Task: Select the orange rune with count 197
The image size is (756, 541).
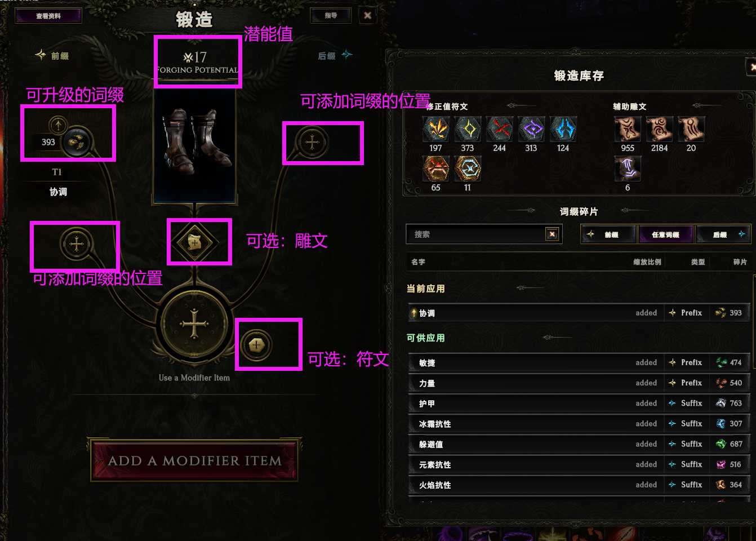Action: pos(436,129)
